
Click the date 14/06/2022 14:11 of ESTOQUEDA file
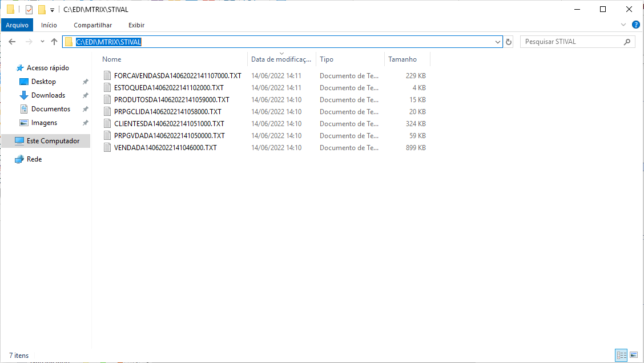[276, 88]
